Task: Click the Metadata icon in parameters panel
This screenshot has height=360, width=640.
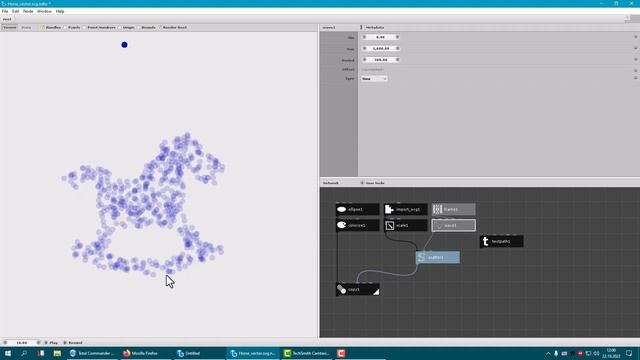Action: (361, 27)
